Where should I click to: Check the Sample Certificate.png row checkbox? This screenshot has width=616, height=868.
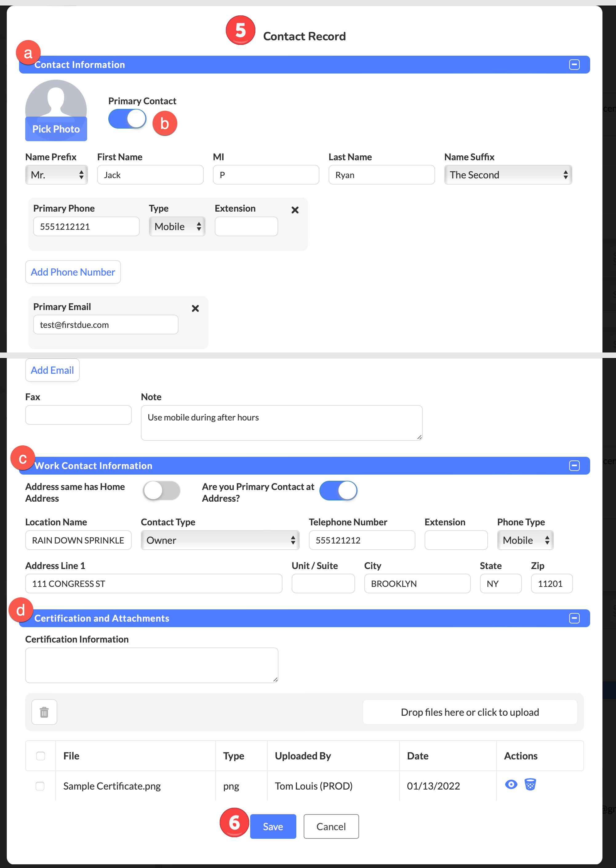click(40, 786)
